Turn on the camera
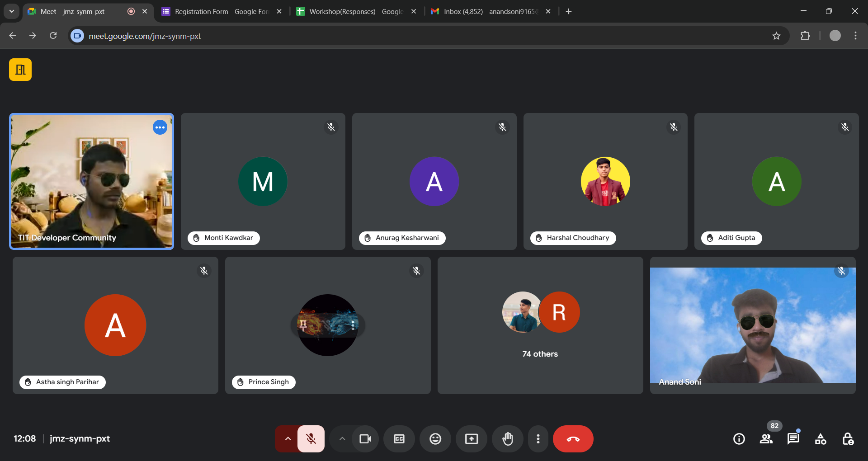868x461 pixels. 365,438
